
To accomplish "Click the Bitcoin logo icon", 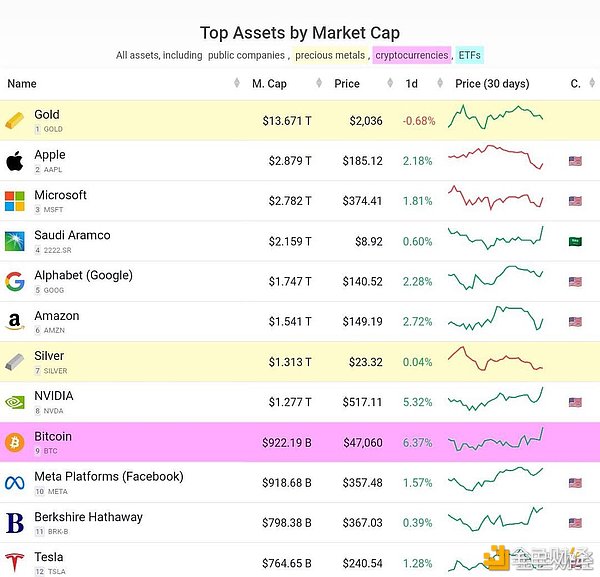I will point(15,442).
